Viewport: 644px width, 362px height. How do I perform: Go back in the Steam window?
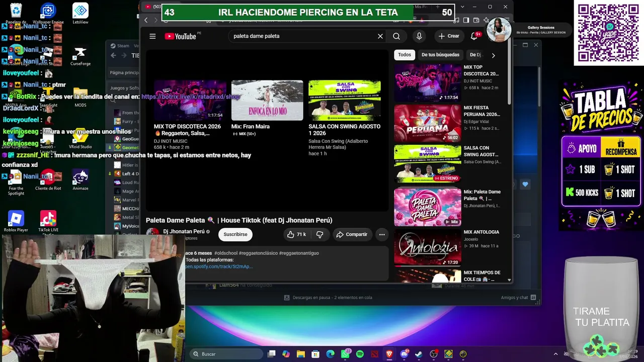[114, 56]
